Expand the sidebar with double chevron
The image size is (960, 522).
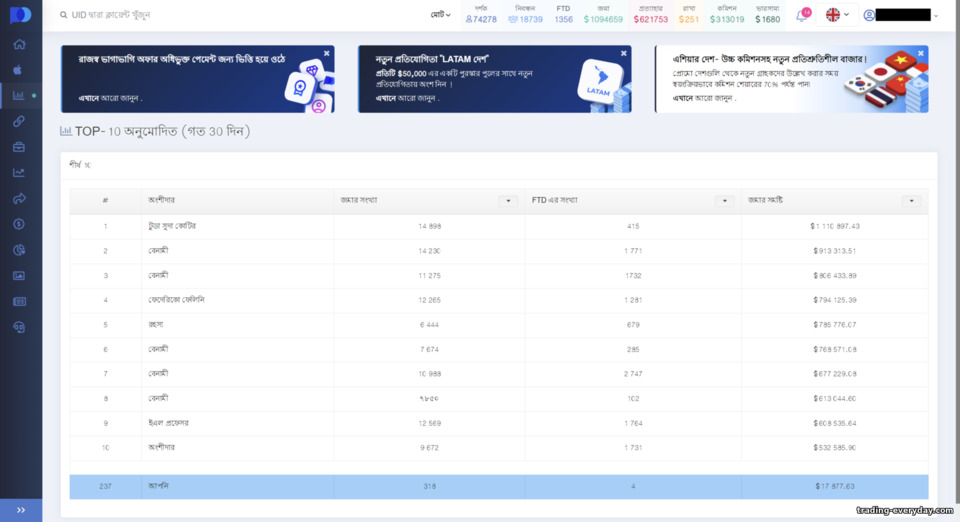pyautogui.click(x=21, y=510)
